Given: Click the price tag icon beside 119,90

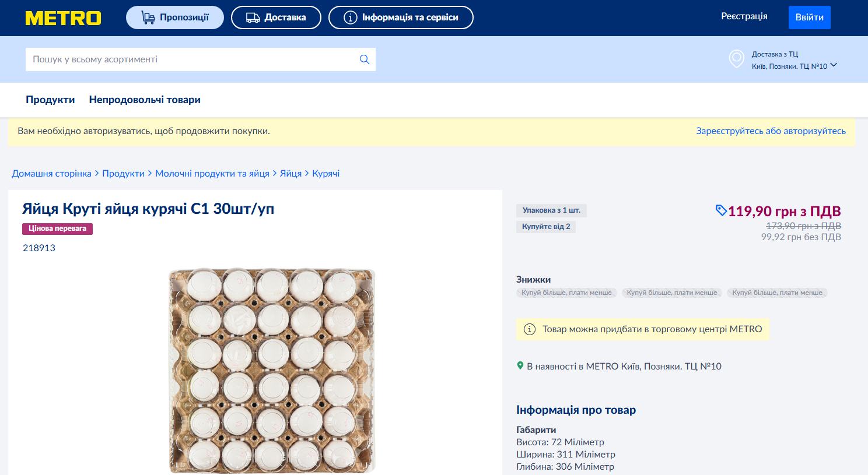Looking at the screenshot, I should tap(721, 210).
